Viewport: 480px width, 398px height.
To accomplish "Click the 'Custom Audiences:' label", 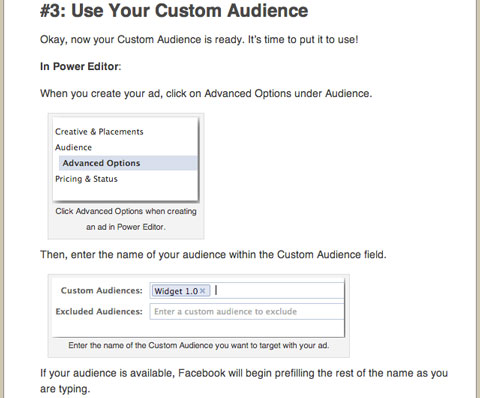I will pos(102,291).
